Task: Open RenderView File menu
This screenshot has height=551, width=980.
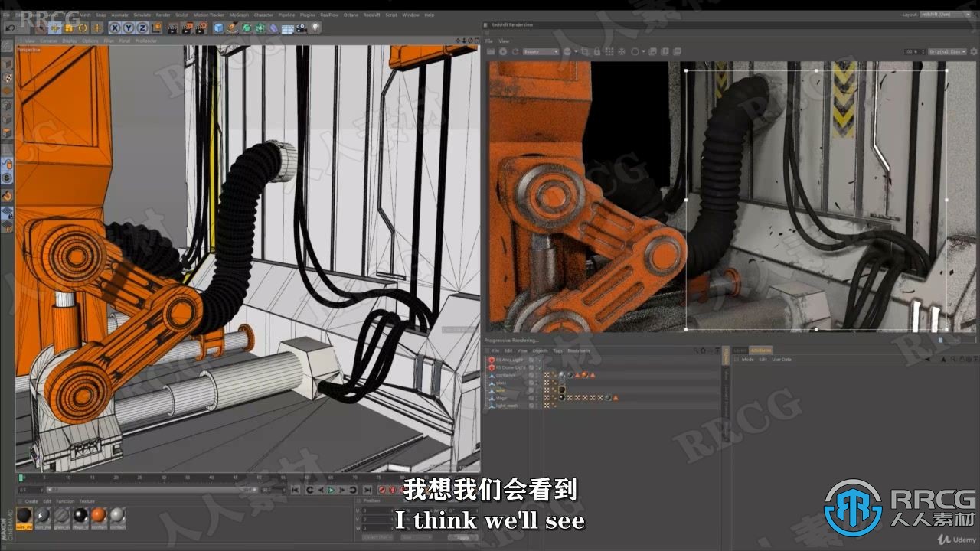Action: pos(488,41)
